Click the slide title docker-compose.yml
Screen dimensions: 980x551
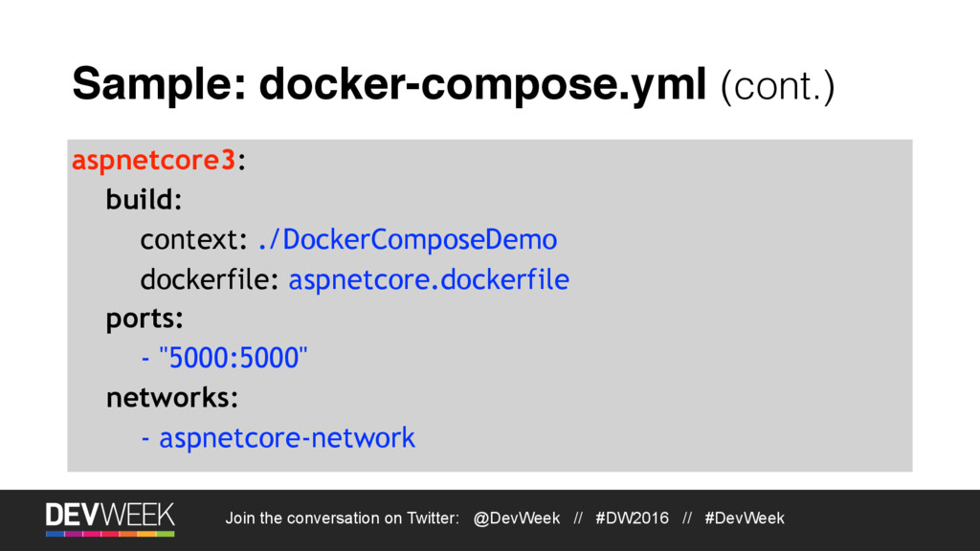point(482,84)
